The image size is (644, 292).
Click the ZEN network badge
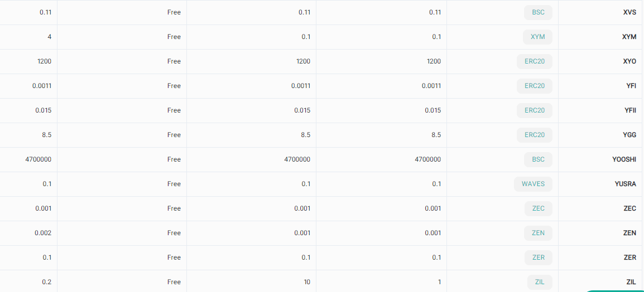(x=538, y=233)
